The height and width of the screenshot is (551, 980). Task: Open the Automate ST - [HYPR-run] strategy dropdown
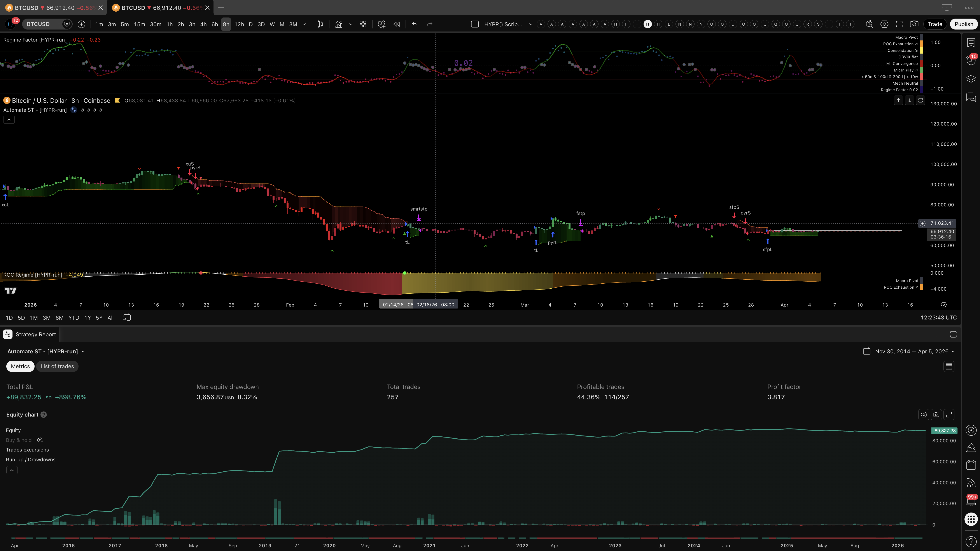coord(46,351)
